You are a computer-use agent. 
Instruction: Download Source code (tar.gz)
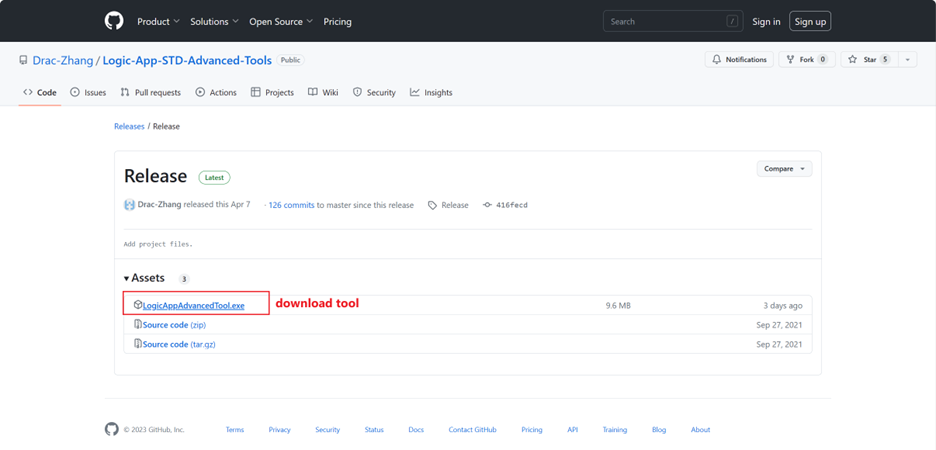[179, 344]
